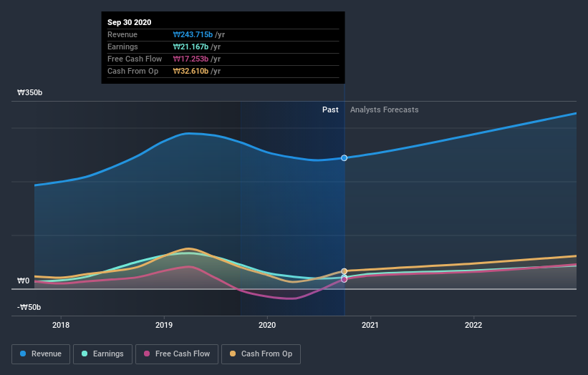Image resolution: width=588 pixels, height=375 pixels.
Task: Click the ₩21.167b earnings value in tooltip
Action: [191, 47]
